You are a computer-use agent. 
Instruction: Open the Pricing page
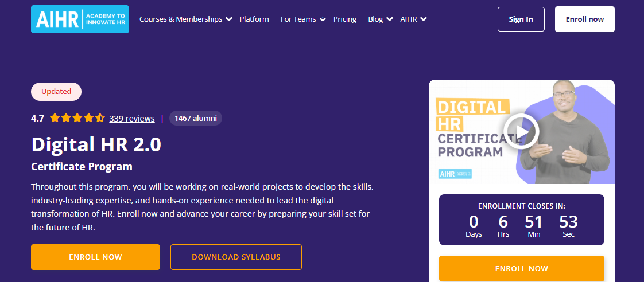[x=345, y=19]
